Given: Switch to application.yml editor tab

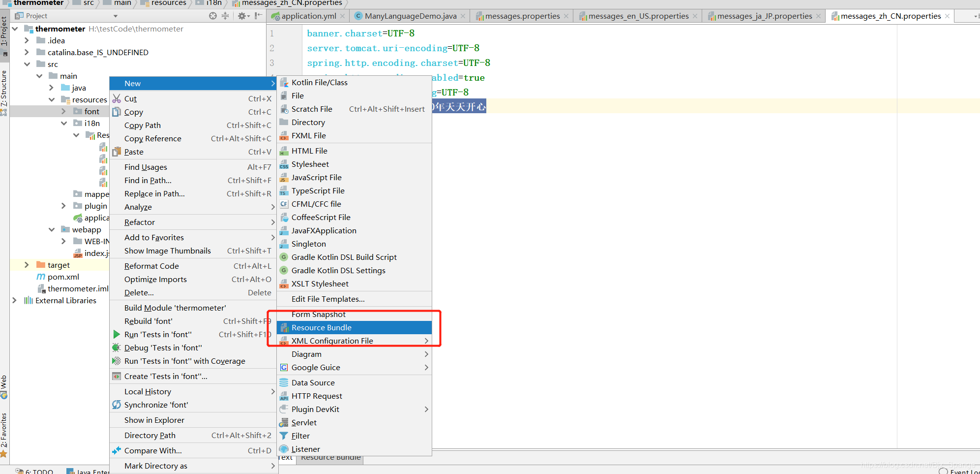Looking at the screenshot, I should 309,16.
